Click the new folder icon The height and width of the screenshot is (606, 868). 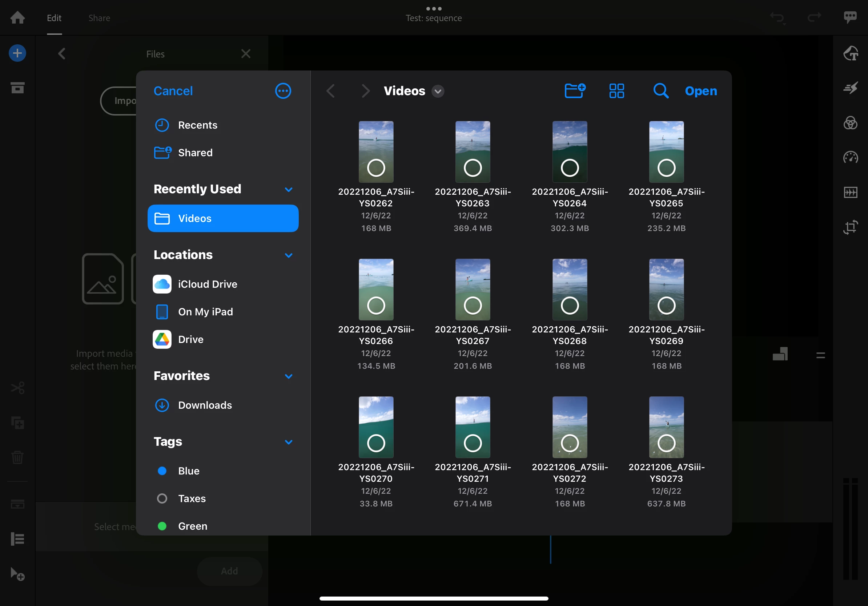pyautogui.click(x=575, y=91)
